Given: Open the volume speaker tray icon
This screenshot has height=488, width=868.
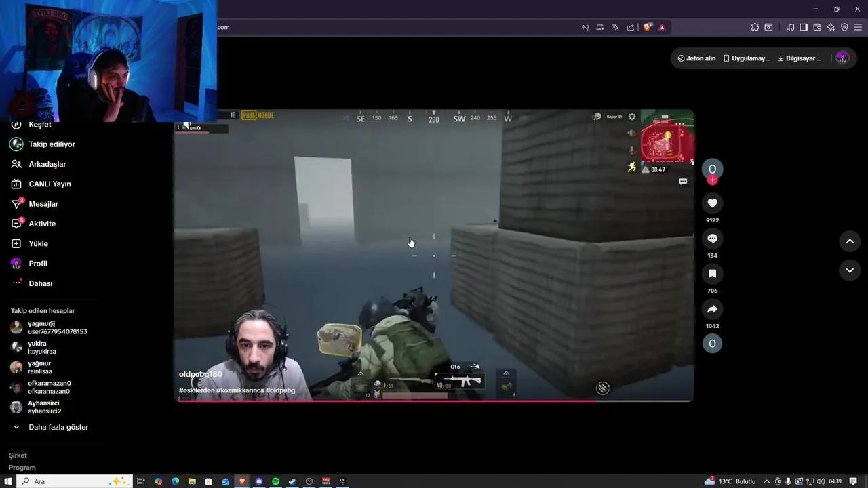Looking at the screenshot, I should pos(821,481).
